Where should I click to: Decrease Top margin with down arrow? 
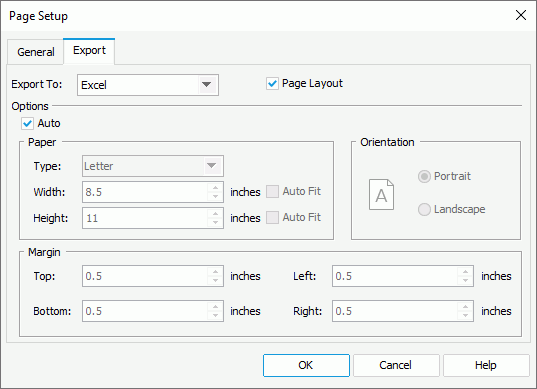click(215, 281)
